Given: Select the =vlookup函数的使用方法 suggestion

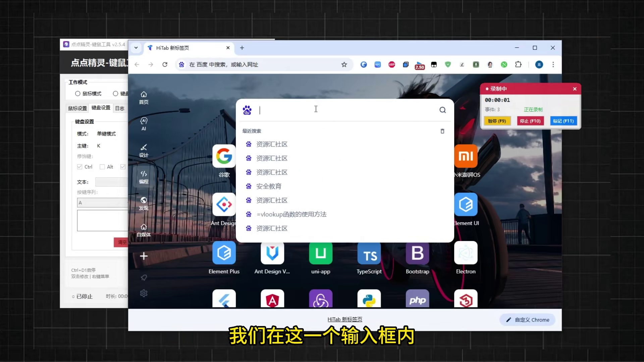Looking at the screenshot, I should [291, 214].
